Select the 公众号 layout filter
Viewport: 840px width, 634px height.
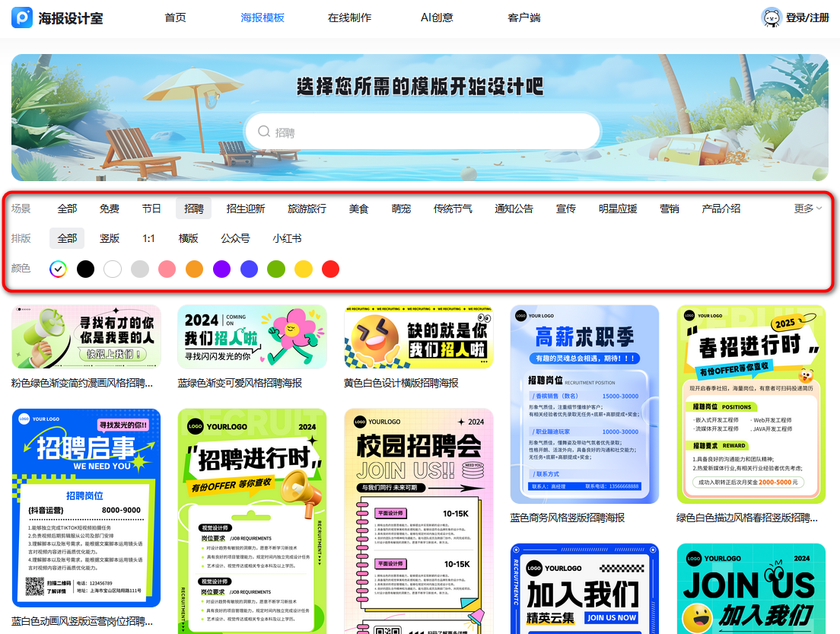pos(236,237)
